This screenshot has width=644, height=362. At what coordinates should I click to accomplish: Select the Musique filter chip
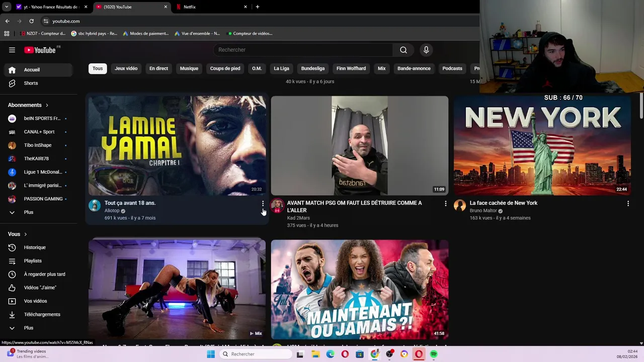[189, 68]
